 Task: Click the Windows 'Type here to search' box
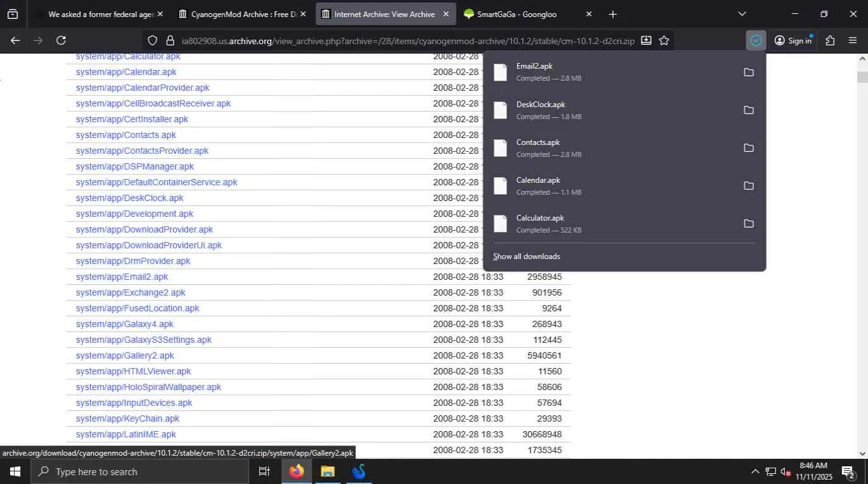coord(139,471)
